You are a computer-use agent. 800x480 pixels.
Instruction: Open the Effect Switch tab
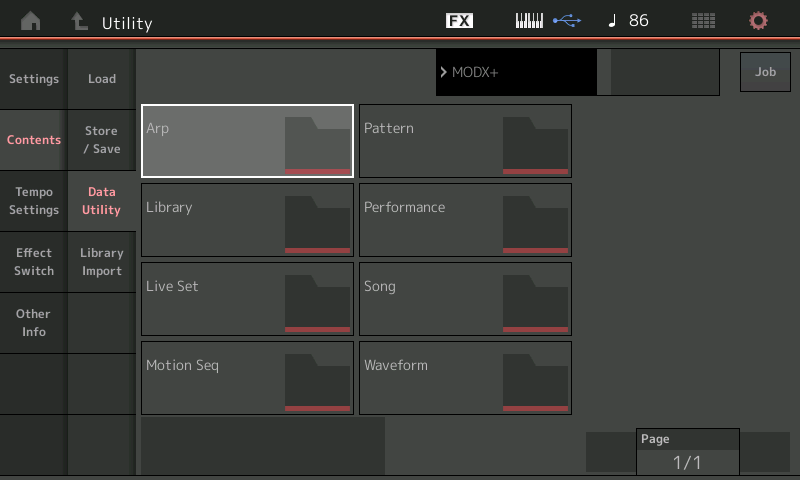(34, 262)
